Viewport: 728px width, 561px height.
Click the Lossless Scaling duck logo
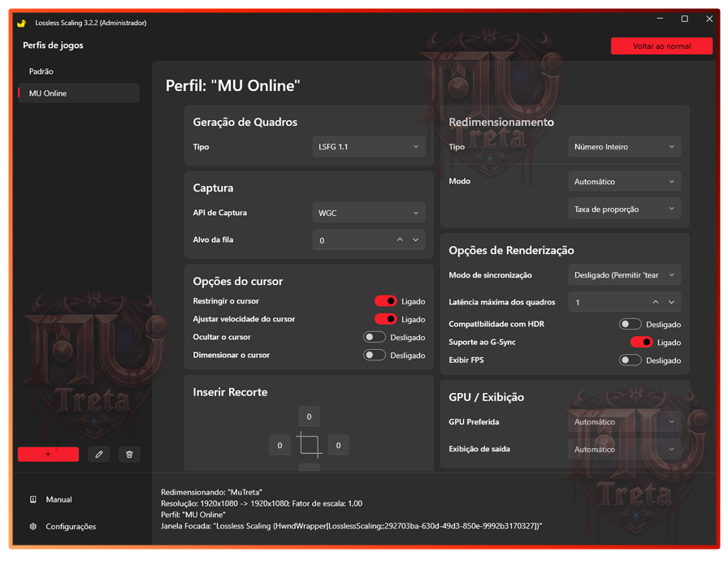(x=21, y=23)
